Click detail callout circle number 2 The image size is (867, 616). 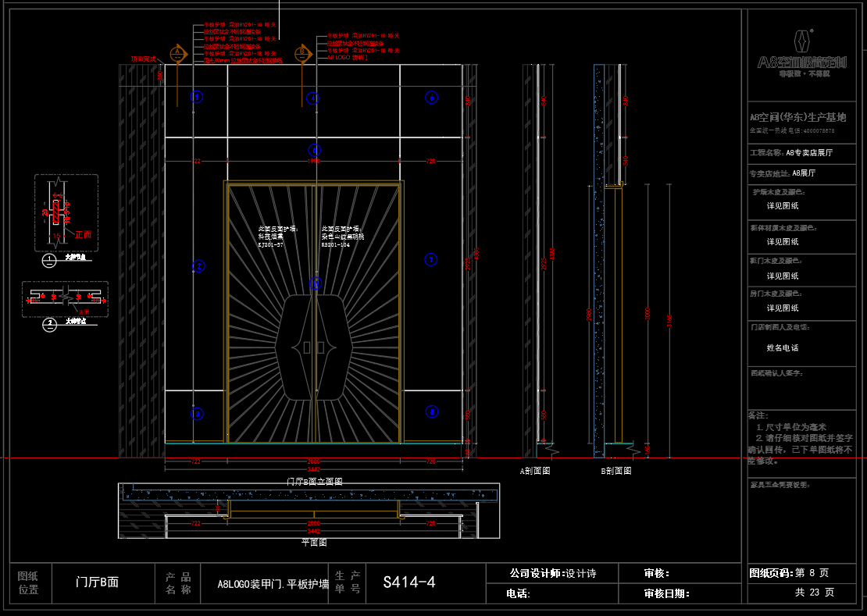[x=50, y=322]
